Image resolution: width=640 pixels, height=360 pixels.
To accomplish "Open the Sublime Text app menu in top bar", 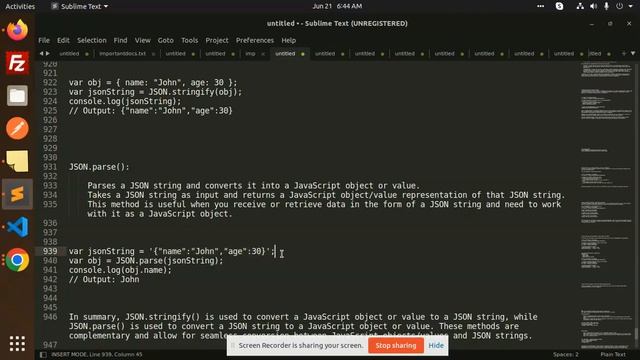I will tap(80, 6).
